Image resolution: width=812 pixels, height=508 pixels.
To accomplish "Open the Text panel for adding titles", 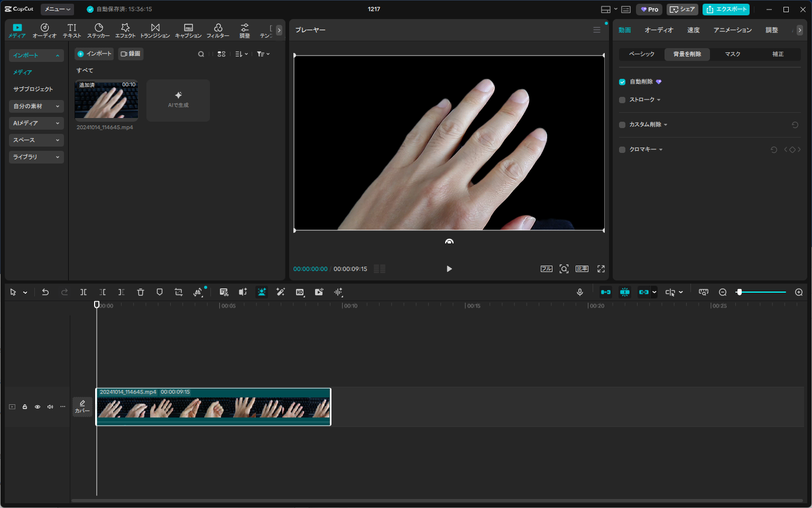I will click(71, 30).
